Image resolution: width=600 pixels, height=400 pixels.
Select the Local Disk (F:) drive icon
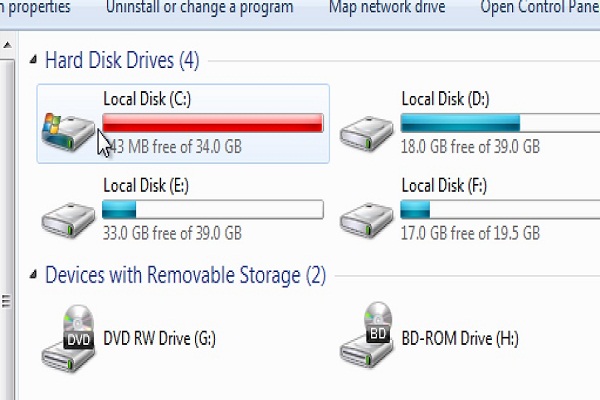pyautogui.click(x=366, y=220)
